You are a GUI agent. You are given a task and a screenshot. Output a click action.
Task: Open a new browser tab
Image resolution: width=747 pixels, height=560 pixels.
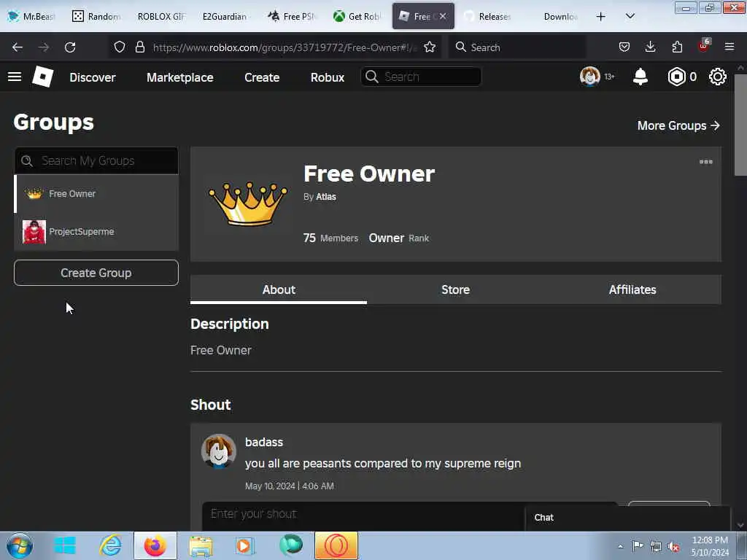[601, 17]
